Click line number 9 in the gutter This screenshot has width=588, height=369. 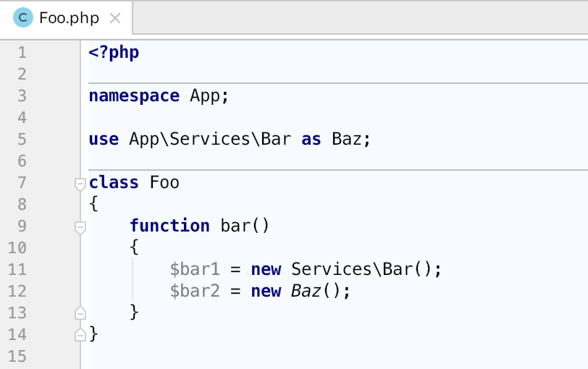point(22,226)
